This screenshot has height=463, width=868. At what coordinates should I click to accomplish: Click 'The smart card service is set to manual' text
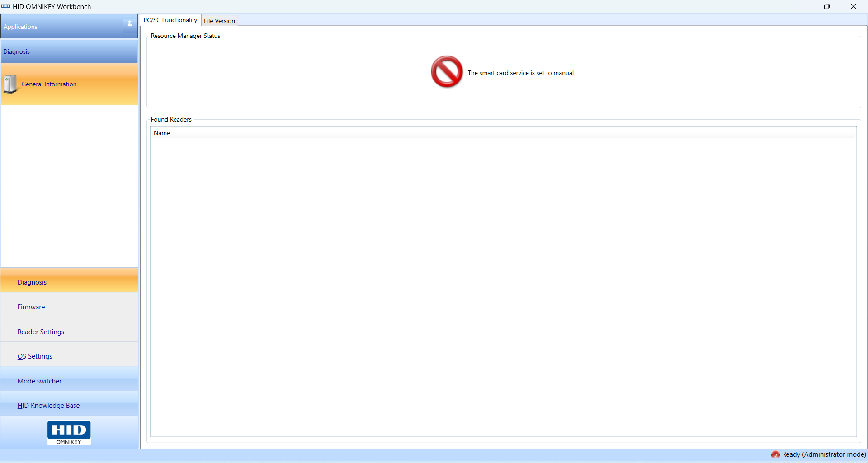tap(520, 73)
